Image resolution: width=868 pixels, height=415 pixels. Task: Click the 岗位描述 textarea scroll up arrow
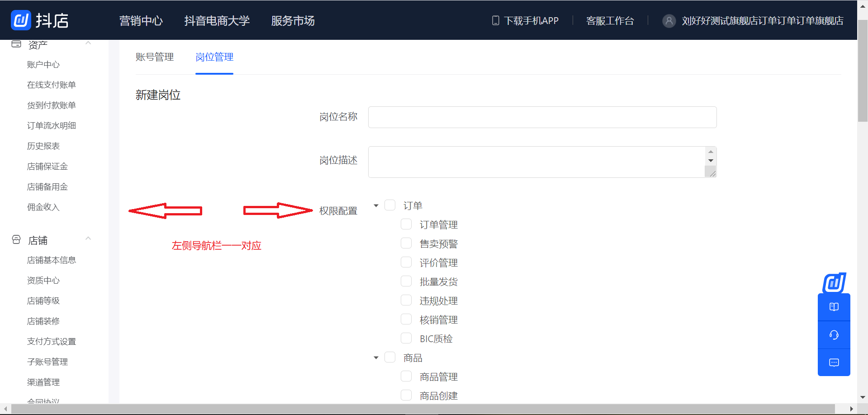tap(711, 152)
